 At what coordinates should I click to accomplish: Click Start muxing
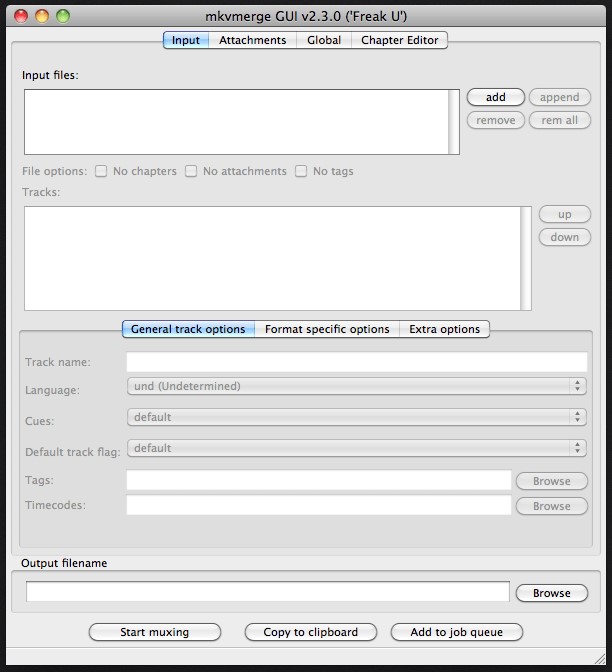coord(154,632)
